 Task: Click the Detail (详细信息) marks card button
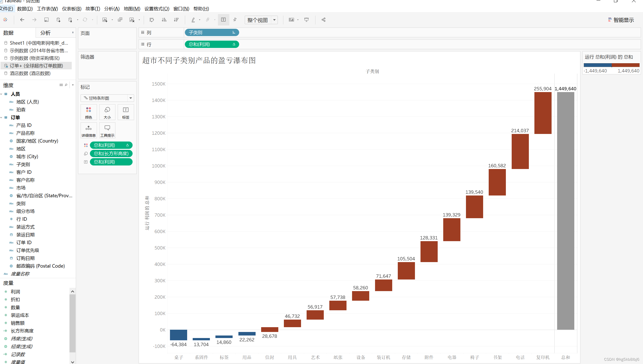pyautogui.click(x=89, y=130)
